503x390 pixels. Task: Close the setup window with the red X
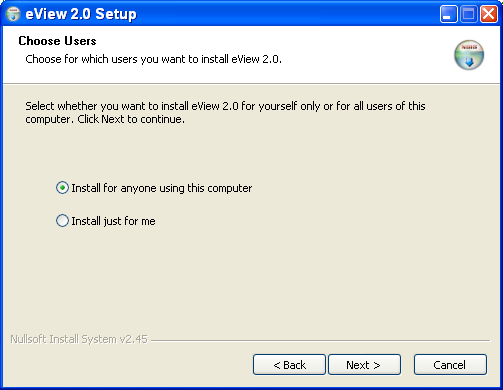(x=489, y=14)
